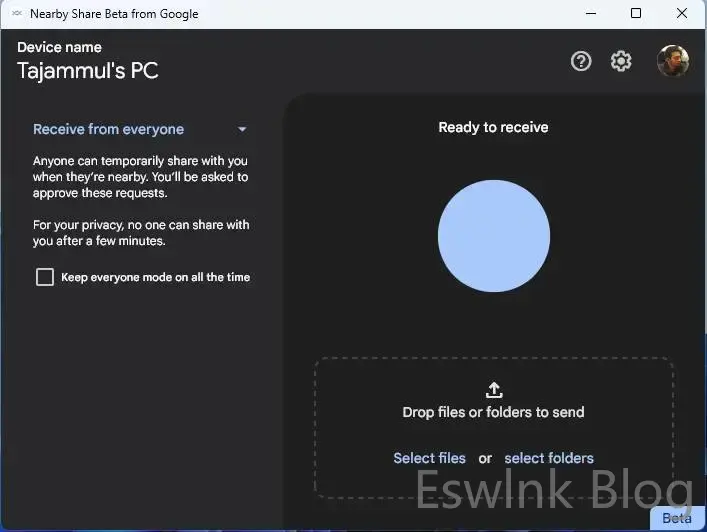707x532 pixels.
Task: Click the 'Ready to receive' heading
Action: [493, 127]
